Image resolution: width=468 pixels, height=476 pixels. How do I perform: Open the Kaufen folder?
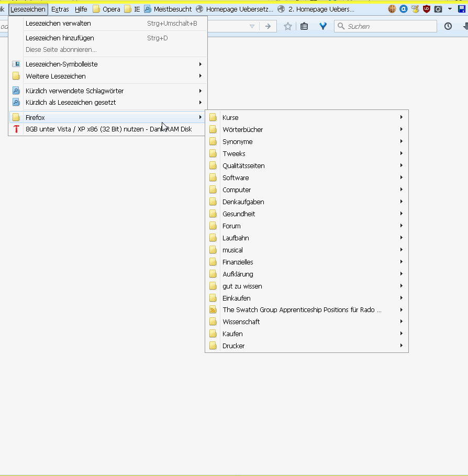[307, 334]
